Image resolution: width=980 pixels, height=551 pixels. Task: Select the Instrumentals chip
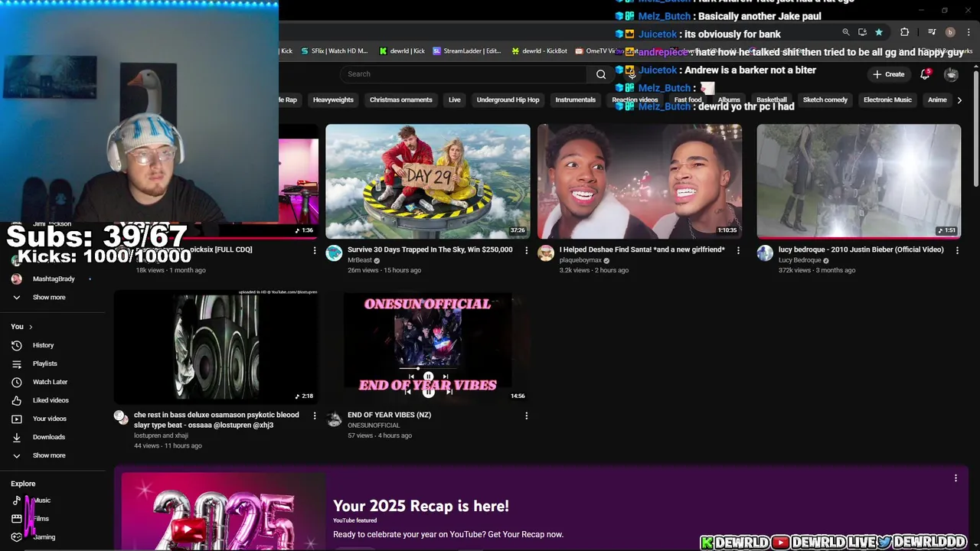(575, 100)
